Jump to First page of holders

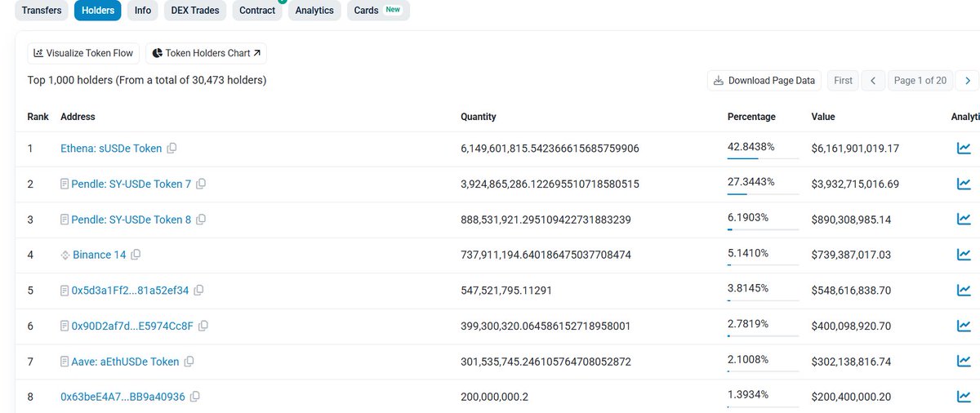click(843, 80)
